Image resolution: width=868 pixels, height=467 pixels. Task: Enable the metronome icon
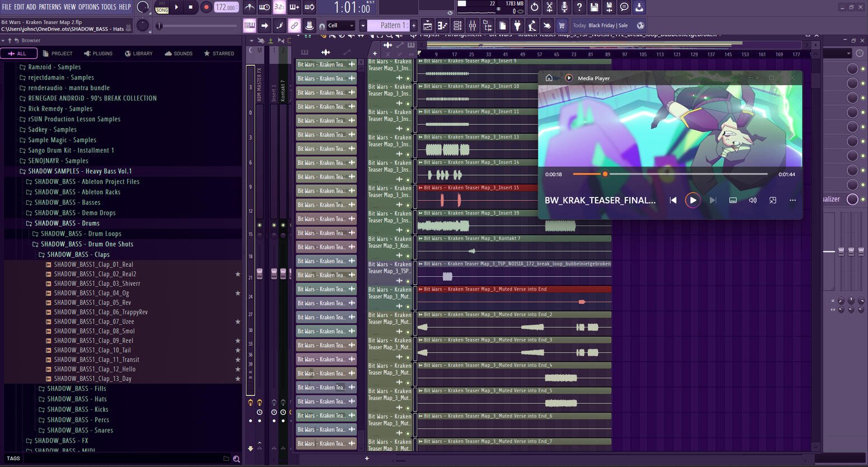(x=249, y=7)
